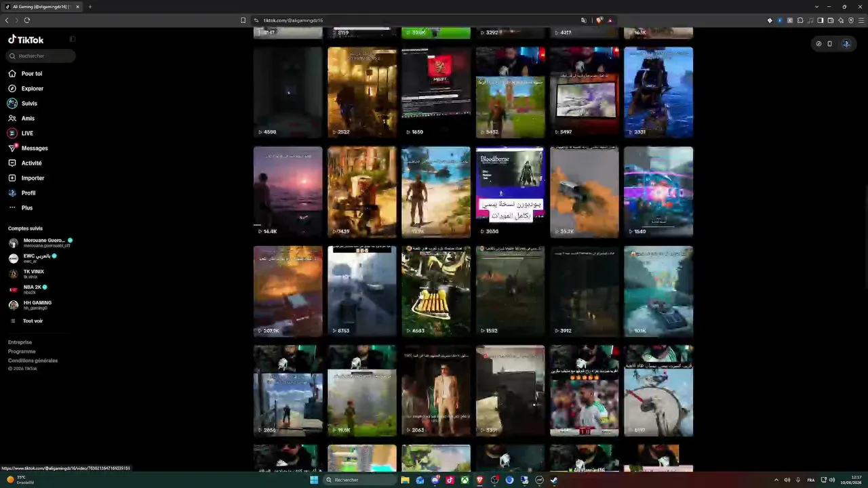Open the HH GAMING followed account
868x488 pixels.
30,305
